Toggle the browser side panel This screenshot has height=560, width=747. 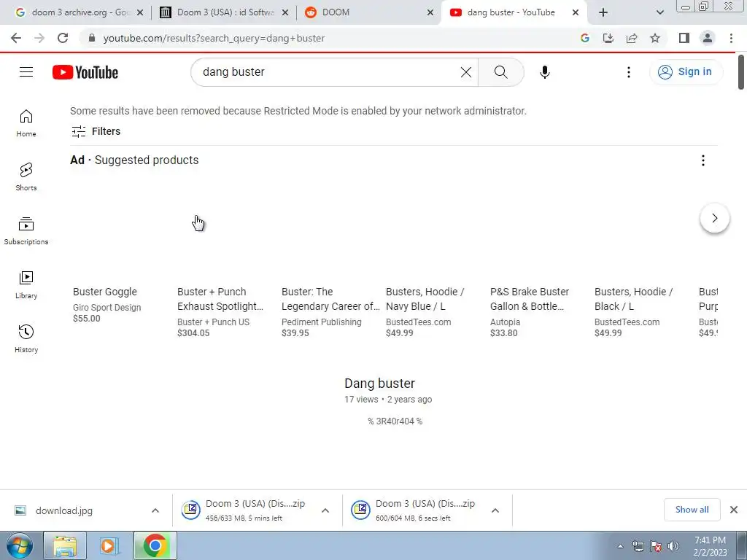(x=684, y=38)
